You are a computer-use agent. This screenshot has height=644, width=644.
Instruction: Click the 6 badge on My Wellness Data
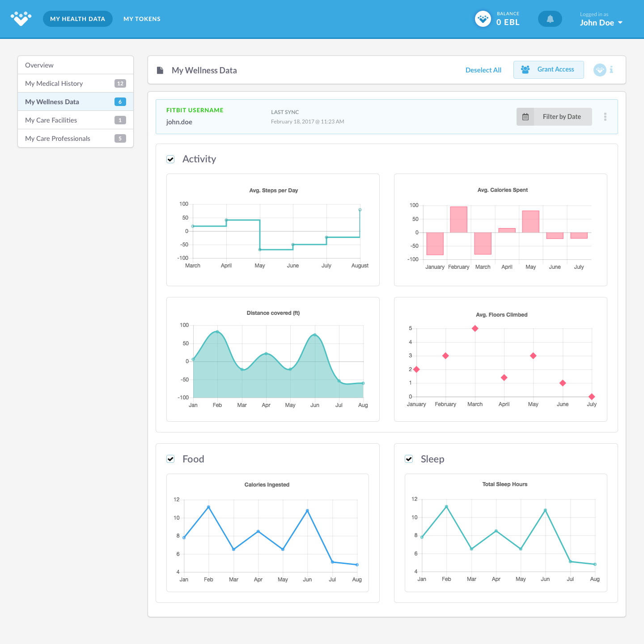click(x=120, y=102)
